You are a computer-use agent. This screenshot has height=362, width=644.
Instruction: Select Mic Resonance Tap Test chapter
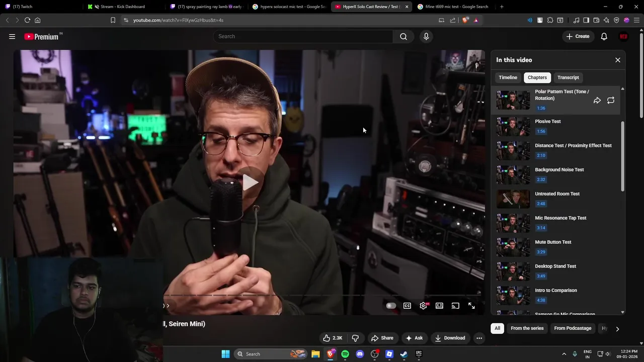556,223
